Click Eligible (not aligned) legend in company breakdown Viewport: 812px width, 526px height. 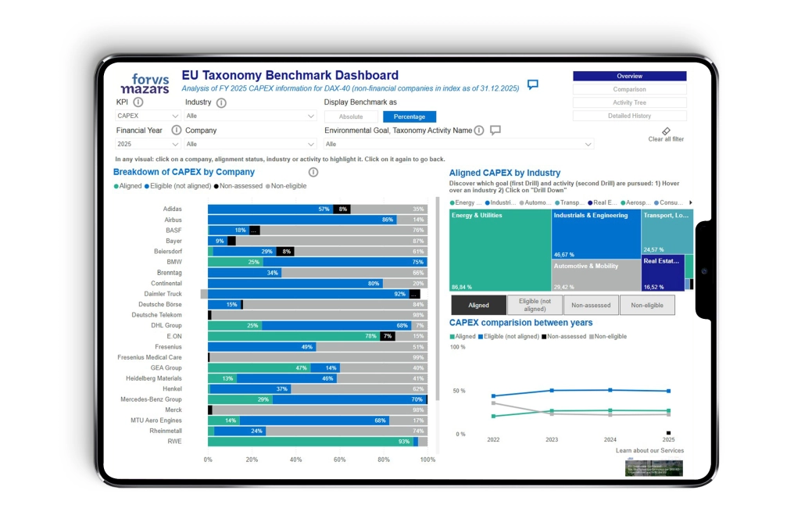[x=177, y=186]
